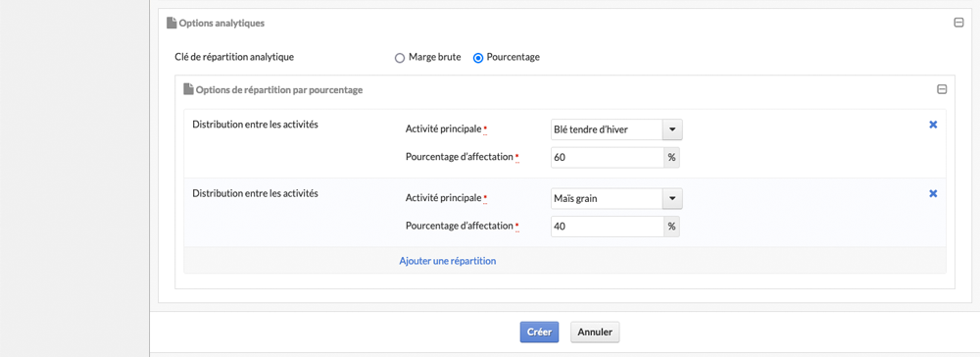Click the Créer button
Screen dimensions: 980x357
click(539, 332)
